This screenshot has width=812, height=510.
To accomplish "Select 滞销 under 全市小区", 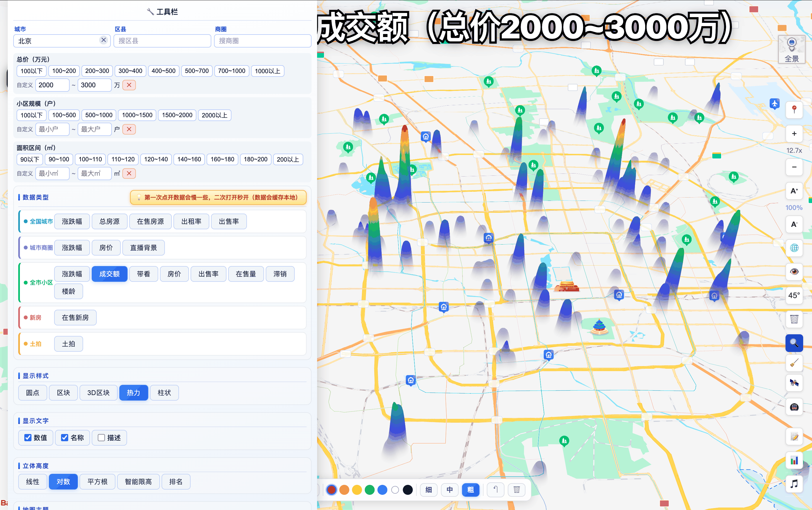I will coord(280,274).
